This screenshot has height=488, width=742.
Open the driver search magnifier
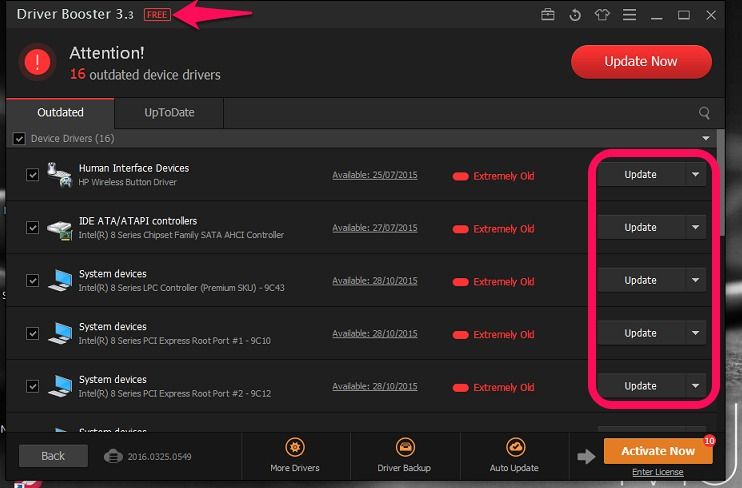(704, 113)
